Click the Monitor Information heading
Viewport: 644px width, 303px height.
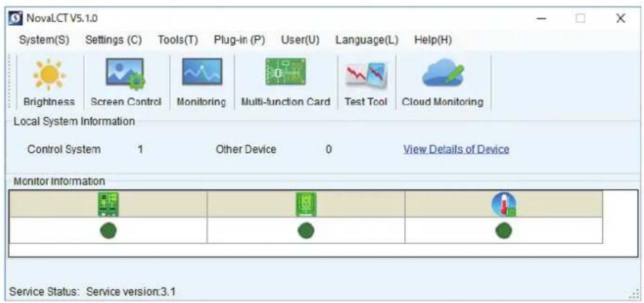click(x=59, y=181)
